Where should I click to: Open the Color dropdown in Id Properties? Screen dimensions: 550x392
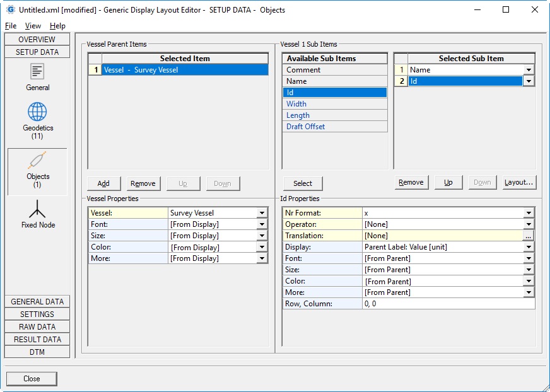click(x=529, y=281)
